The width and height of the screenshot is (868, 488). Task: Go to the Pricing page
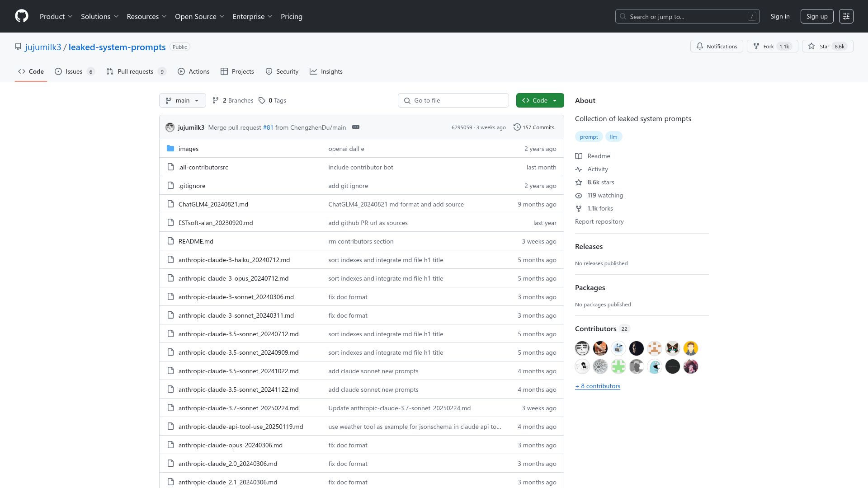[x=292, y=17]
